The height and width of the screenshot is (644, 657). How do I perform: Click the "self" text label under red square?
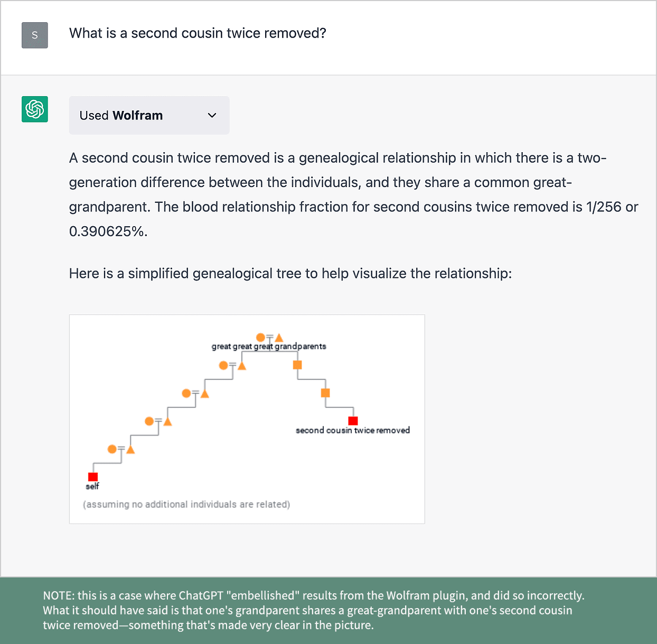click(x=92, y=487)
